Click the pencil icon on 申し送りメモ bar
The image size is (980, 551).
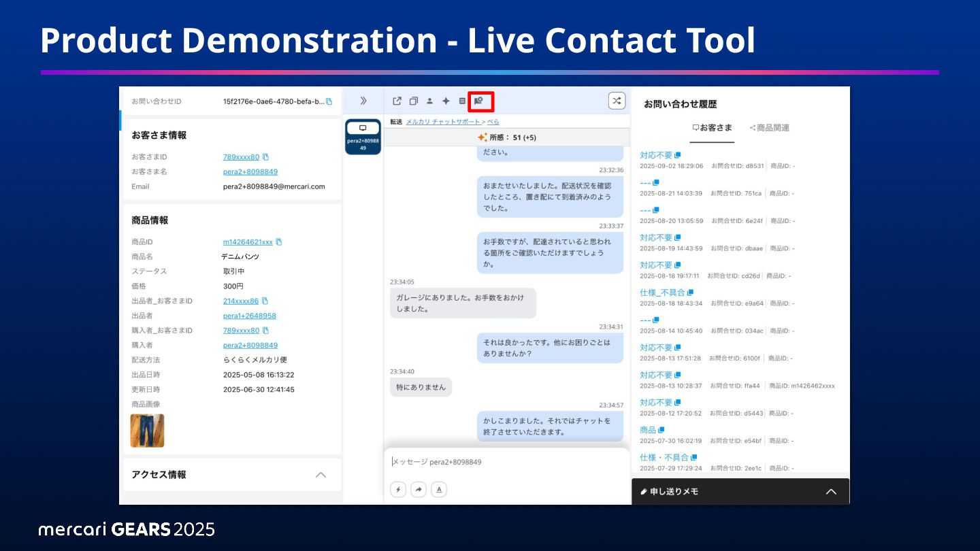click(644, 491)
